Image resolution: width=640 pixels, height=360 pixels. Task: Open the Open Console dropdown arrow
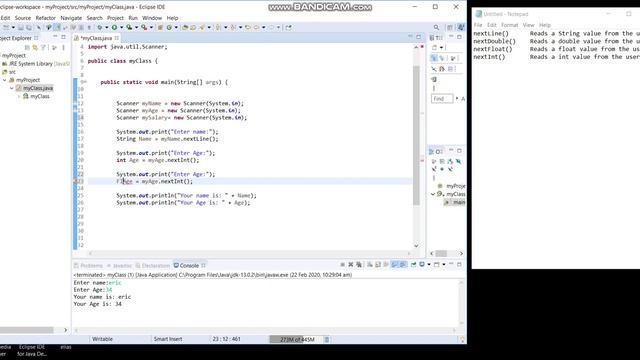444,265
